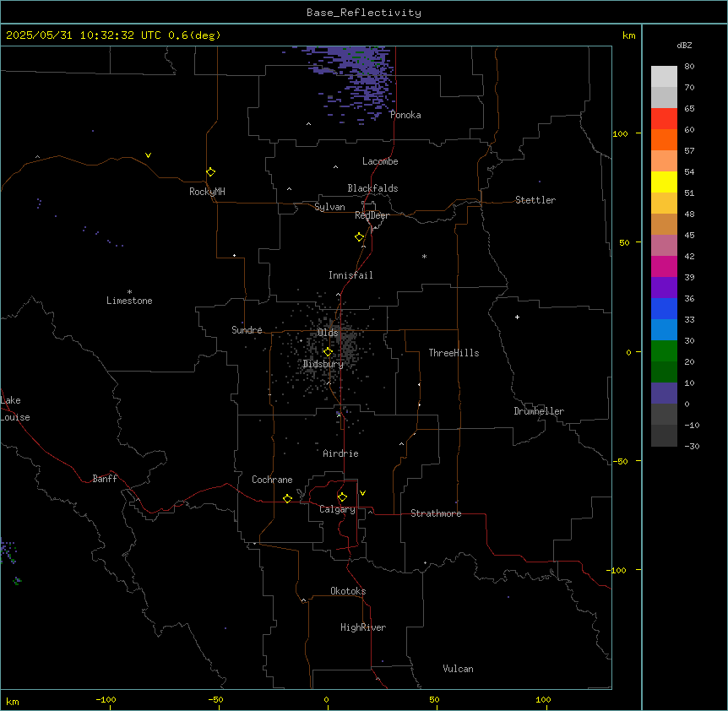Click the yellow diamond marker between Olds and Didsbury
The height and width of the screenshot is (711, 728).
(329, 352)
